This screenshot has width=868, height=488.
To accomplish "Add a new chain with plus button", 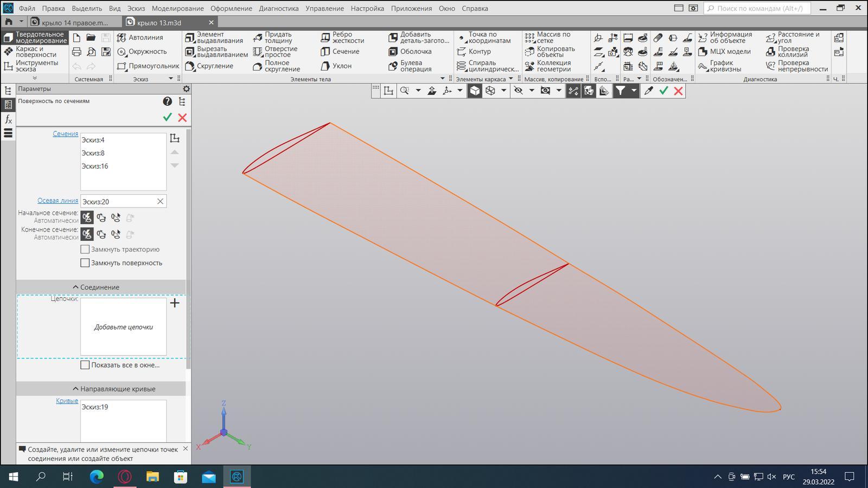I will click(175, 303).
